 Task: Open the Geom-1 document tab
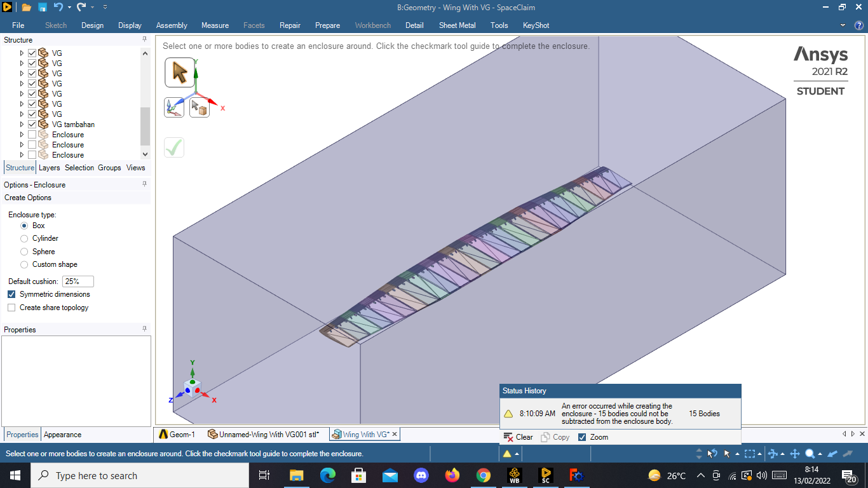click(177, 435)
